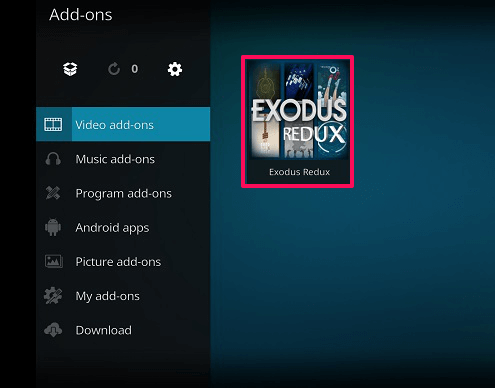The height and width of the screenshot is (388, 495).
Task: Open Picture add-ons category
Action: point(123,262)
